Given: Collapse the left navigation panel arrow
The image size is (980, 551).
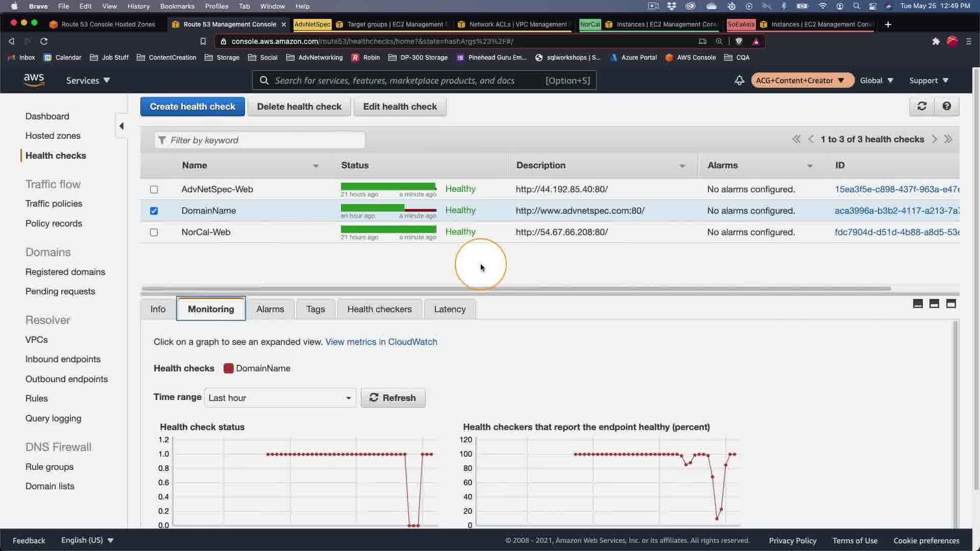Looking at the screenshot, I should 121,126.
